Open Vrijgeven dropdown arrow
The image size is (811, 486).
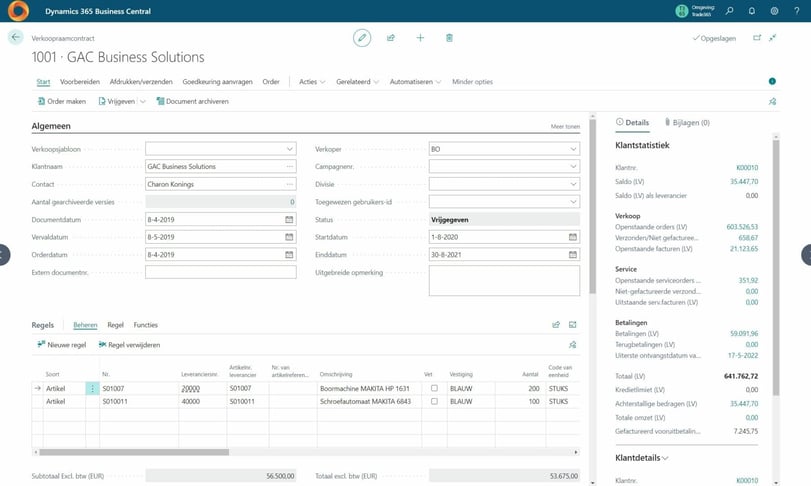tap(143, 101)
